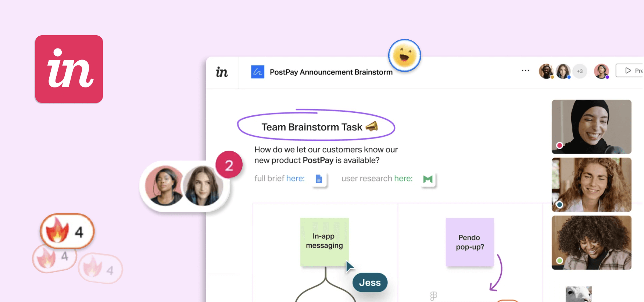Open the user research green M icon

coord(428,179)
